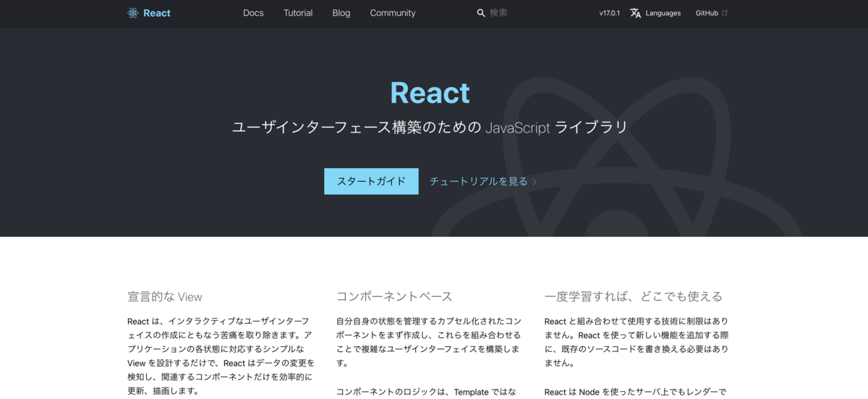
Task: Open the GitHub link
Action: point(707,13)
